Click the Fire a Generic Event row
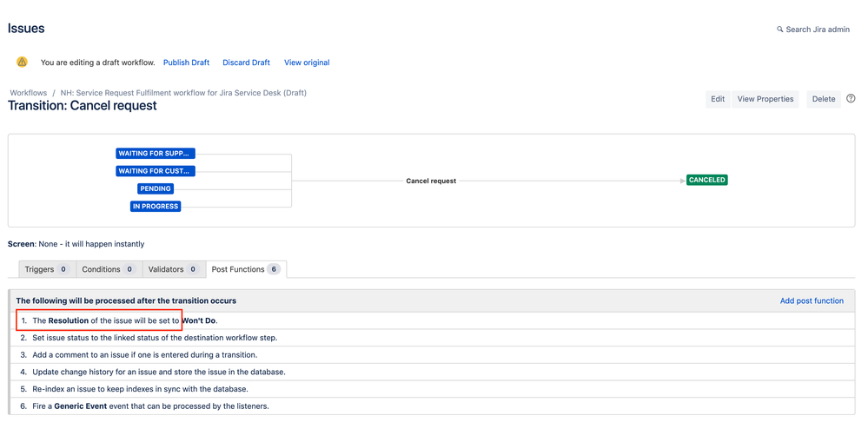Viewport: 868px width, 442px height. pyautogui.click(x=432, y=406)
